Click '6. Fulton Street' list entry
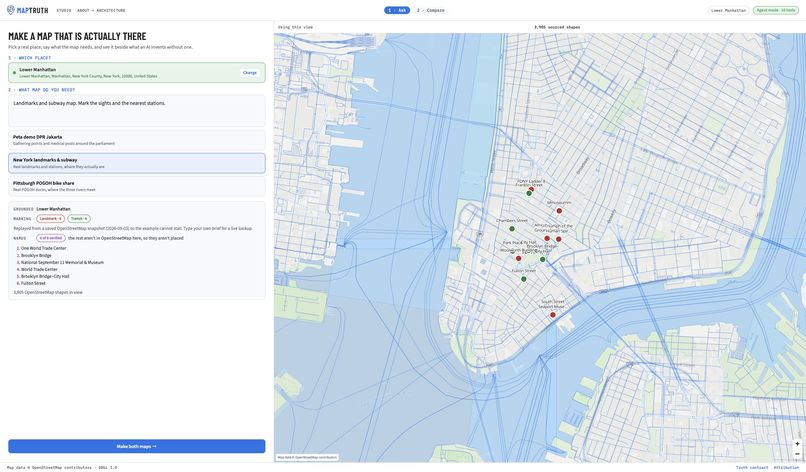 point(31,283)
